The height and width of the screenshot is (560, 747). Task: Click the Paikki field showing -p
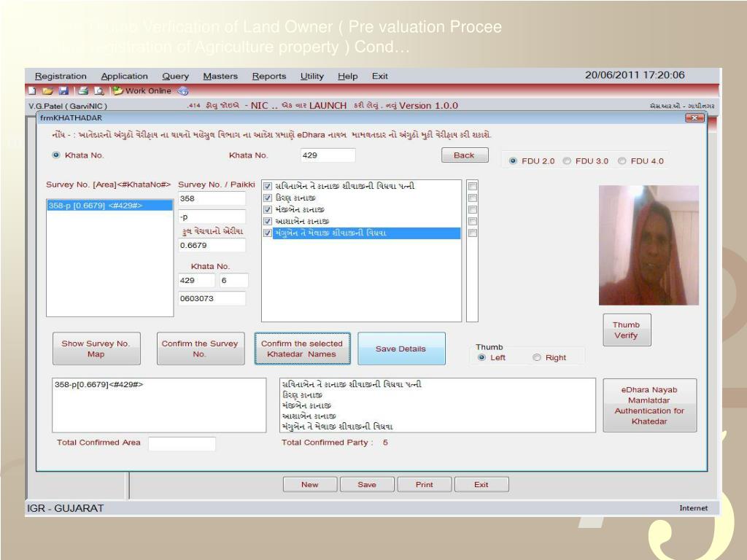pyautogui.click(x=212, y=217)
